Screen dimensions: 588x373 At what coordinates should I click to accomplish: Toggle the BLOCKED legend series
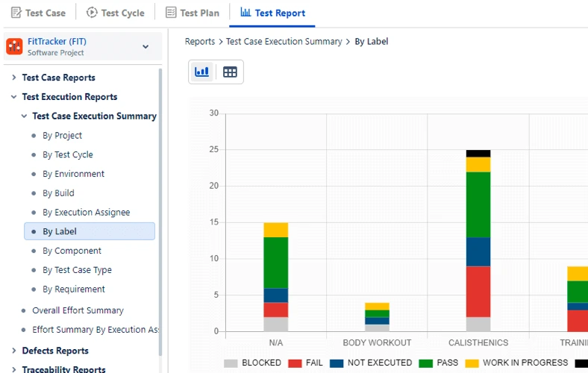(x=253, y=363)
